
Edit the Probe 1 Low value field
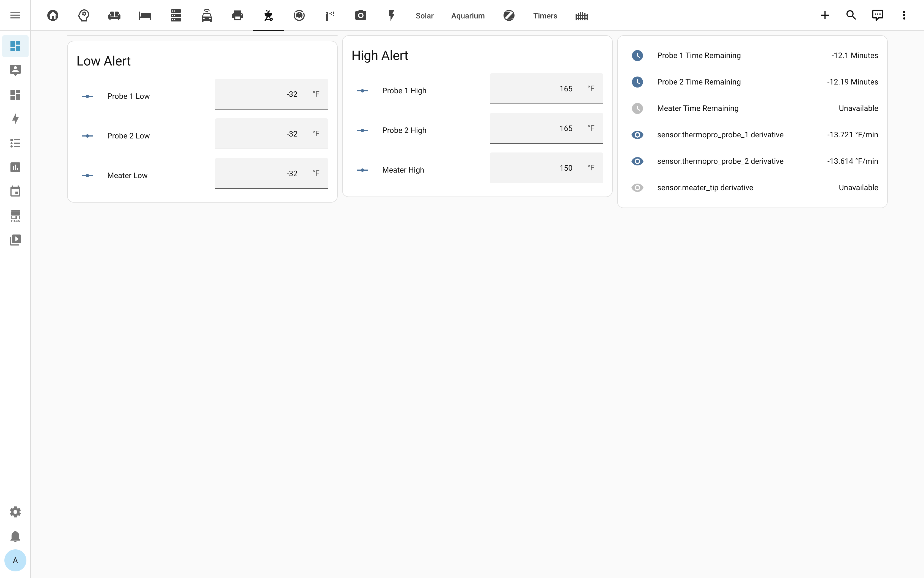271,94
